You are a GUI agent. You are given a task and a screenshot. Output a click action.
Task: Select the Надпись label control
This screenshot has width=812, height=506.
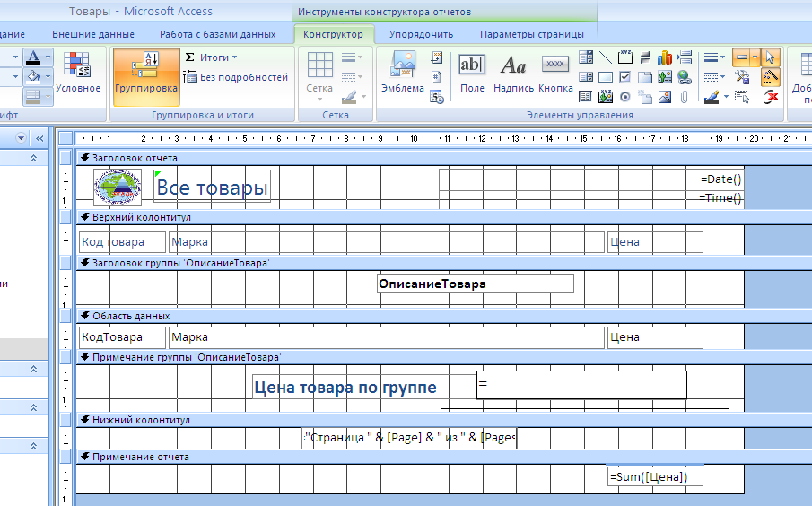(x=513, y=73)
